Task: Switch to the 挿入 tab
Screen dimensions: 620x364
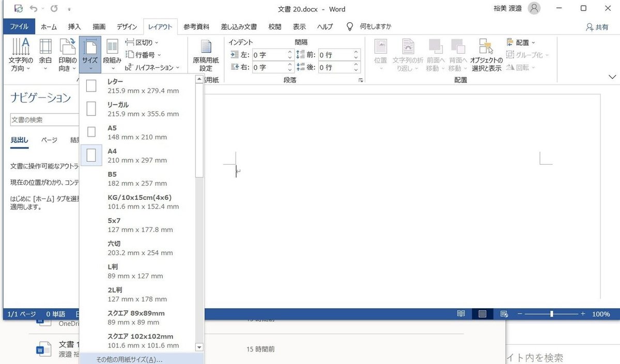Action: click(x=75, y=27)
